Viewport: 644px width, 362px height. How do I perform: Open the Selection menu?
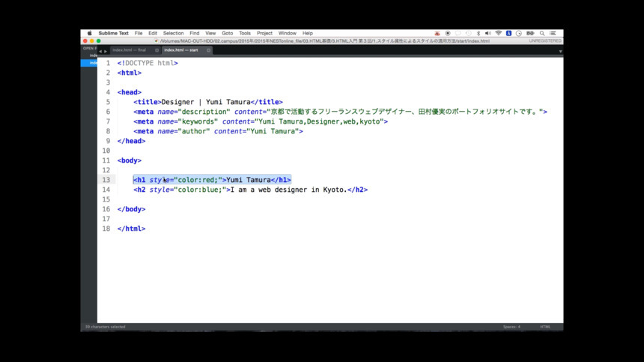point(173,33)
